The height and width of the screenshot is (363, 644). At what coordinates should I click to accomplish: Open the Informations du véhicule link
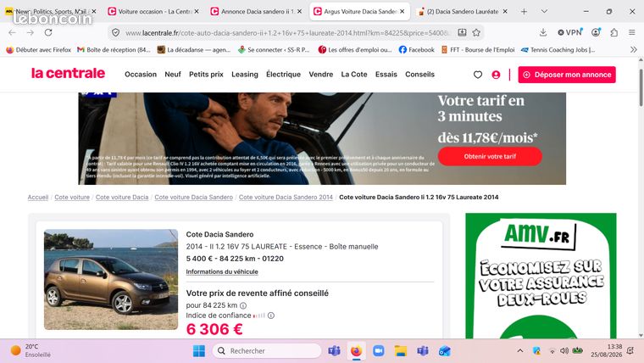(x=222, y=271)
